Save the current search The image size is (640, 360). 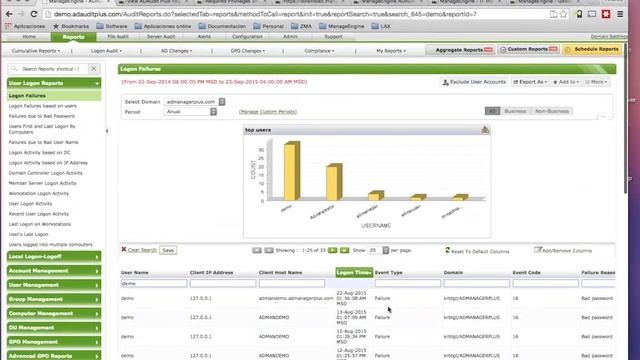pyautogui.click(x=168, y=250)
